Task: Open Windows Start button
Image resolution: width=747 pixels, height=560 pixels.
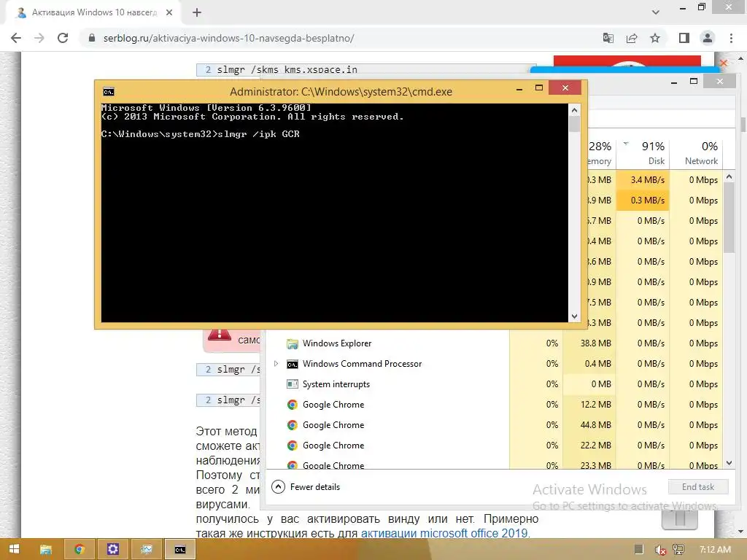Action: point(15,549)
